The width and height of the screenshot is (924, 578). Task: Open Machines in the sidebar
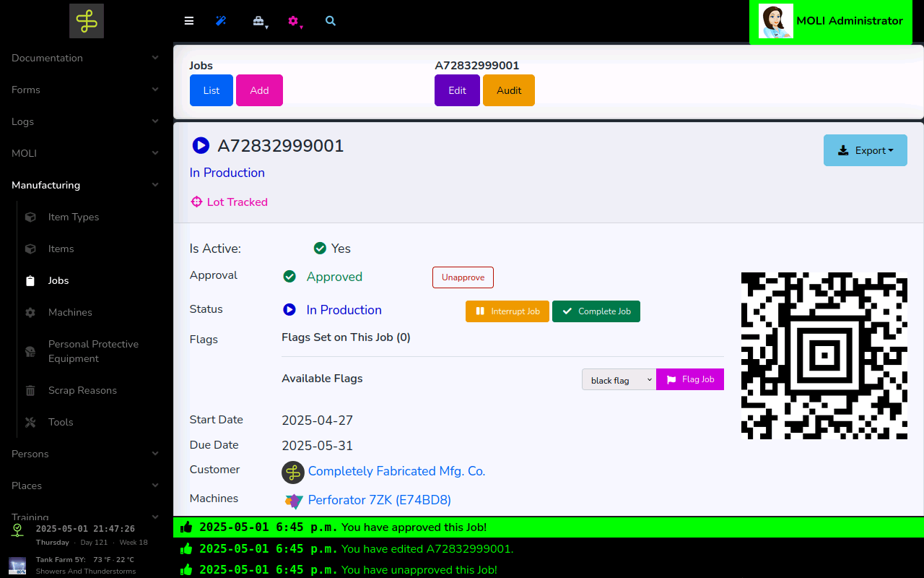pyautogui.click(x=70, y=312)
